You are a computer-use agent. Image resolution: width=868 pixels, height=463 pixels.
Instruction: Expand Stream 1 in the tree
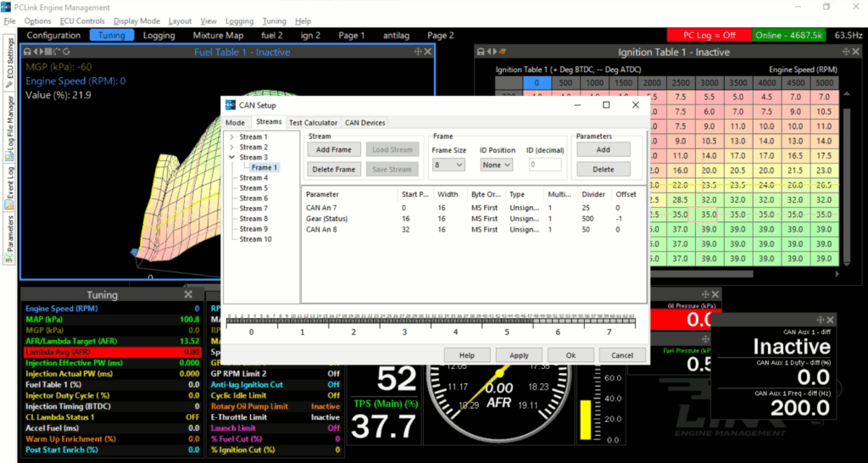click(x=231, y=137)
